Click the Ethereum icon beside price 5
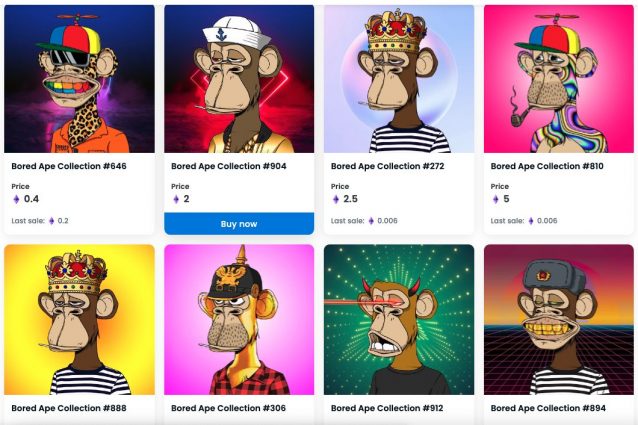This screenshot has height=425, width=638. point(496,199)
